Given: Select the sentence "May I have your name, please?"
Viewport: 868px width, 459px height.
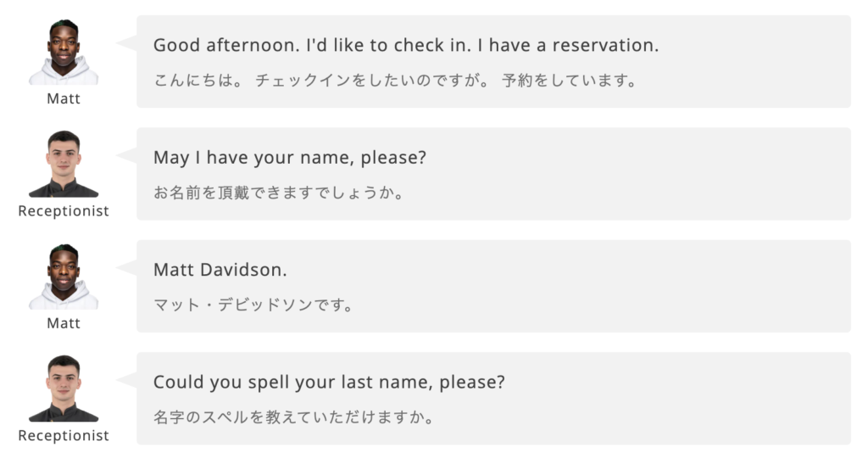Looking at the screenshot, I should (x=289, y=158).
